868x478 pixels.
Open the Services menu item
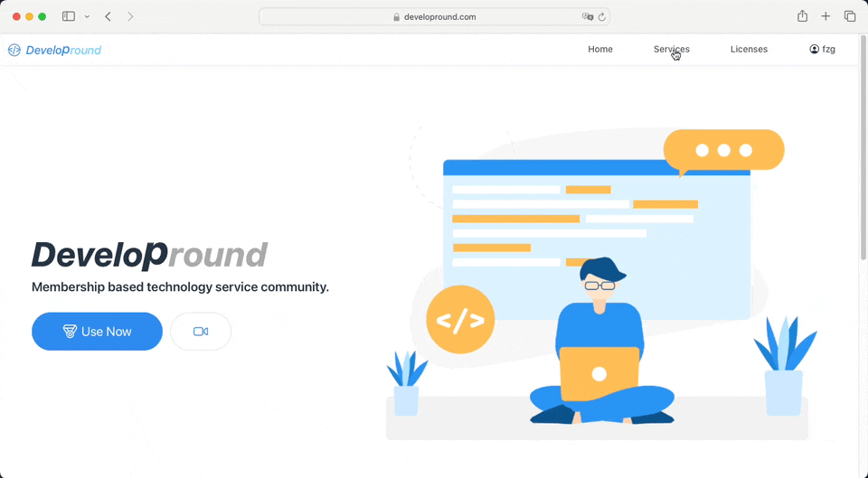pos(671,50)
